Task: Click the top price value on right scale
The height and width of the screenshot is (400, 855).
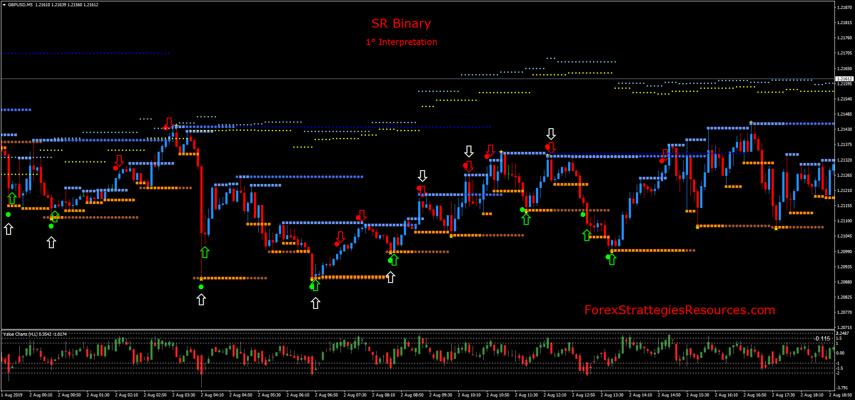Action: coord(843,8)
